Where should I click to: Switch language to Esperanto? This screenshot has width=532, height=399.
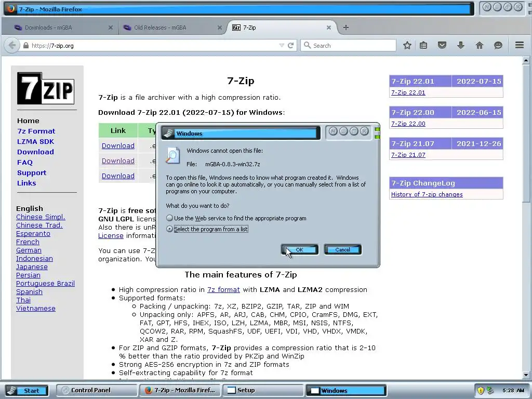pyautogui.click(x=33, y=233)
